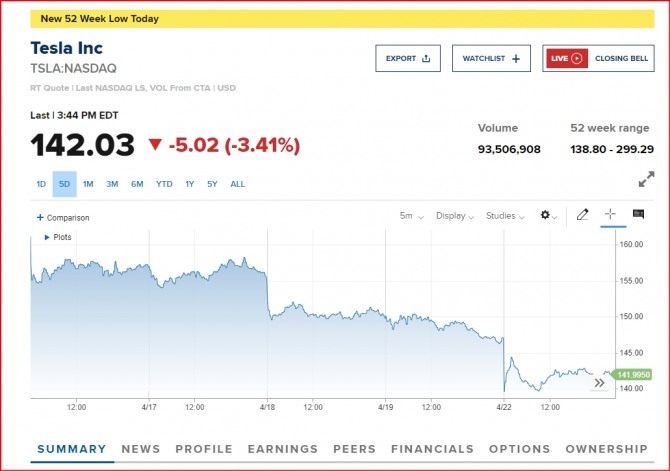
Task: Go to the Financials tab
Action: [432, 449]
